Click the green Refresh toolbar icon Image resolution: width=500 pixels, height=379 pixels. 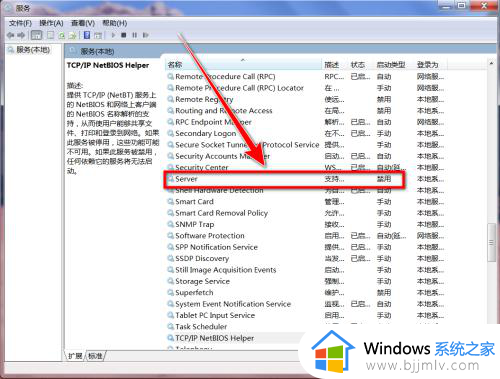[62, 35]
